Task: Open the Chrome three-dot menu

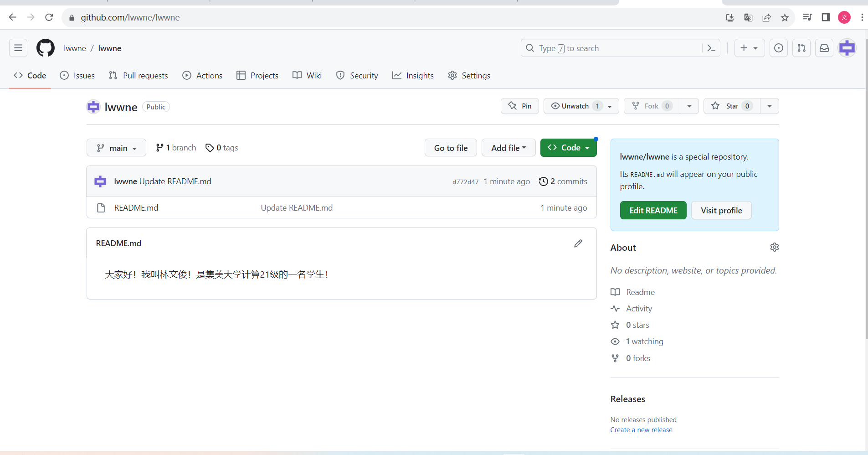Action: (862, 17)
